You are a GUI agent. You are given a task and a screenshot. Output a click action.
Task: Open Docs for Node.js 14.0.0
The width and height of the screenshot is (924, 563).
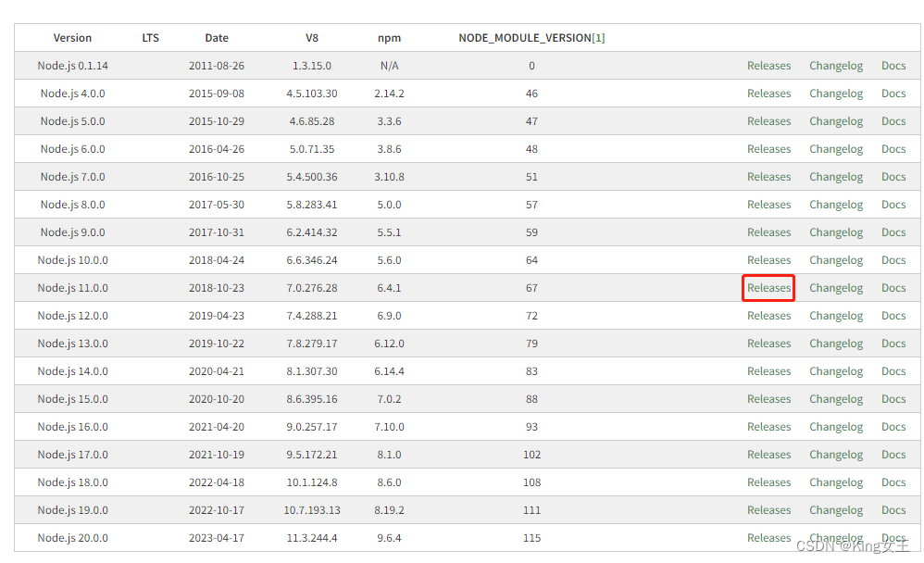coord(893,370)
